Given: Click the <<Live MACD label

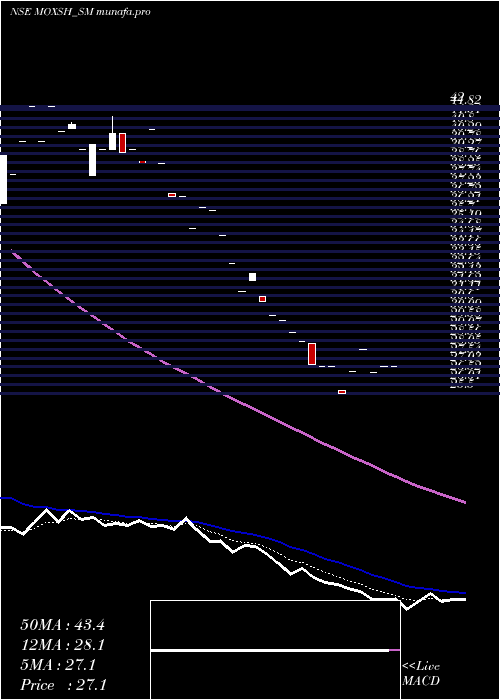Looking at the screenshot, I should pos(421,674).
